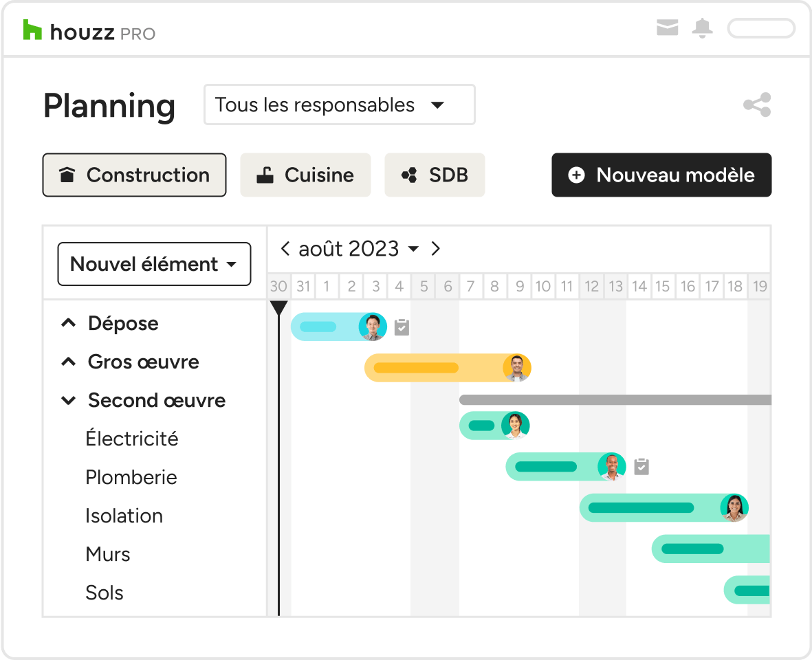Switch to the SDB template tab
Image resolution: width=812 pixels, height=660 pixels.
(435, 175)
